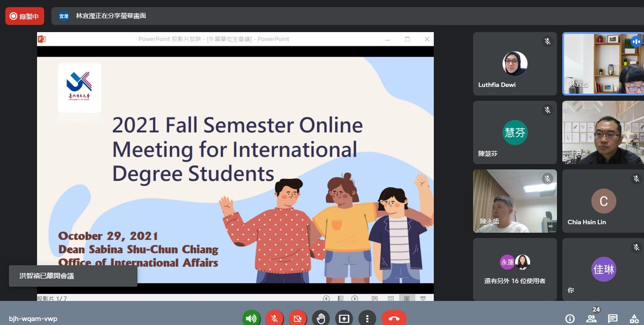Screen dimensions: 644x325
Task: Open the three-dot more options menu
Action: tap(367, 318)
